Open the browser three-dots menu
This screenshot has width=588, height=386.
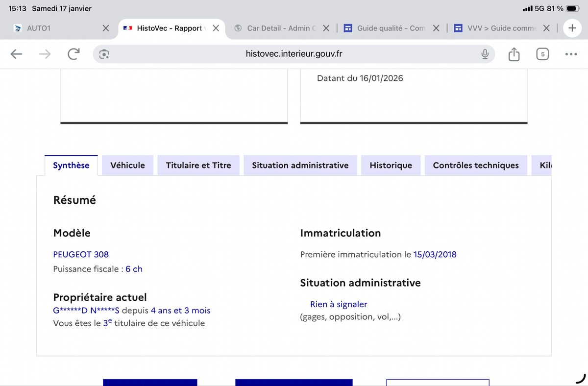click(570, 54)
